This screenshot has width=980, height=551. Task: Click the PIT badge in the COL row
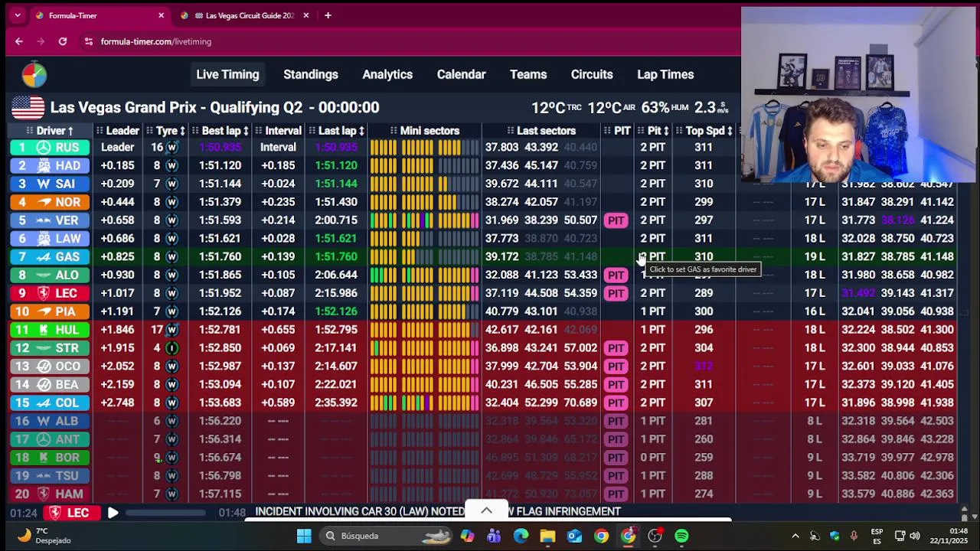point(616,403)
